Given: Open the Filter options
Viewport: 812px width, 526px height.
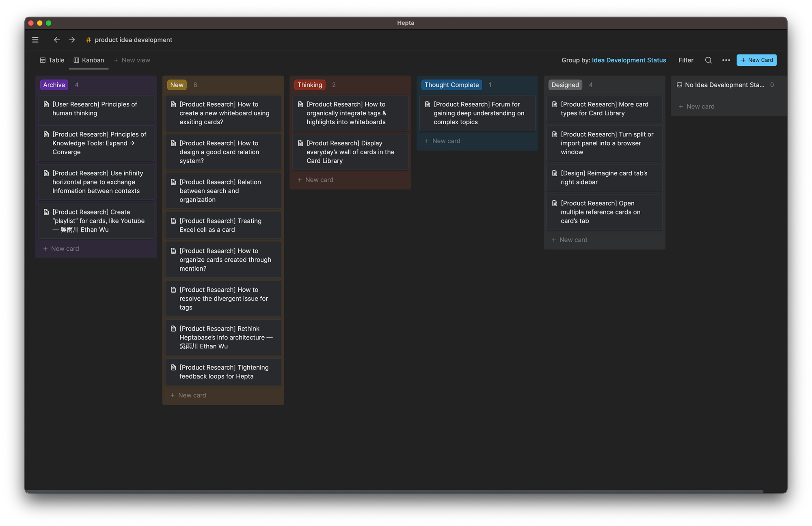Looking at the screenshot, I should tap(686, 60).
